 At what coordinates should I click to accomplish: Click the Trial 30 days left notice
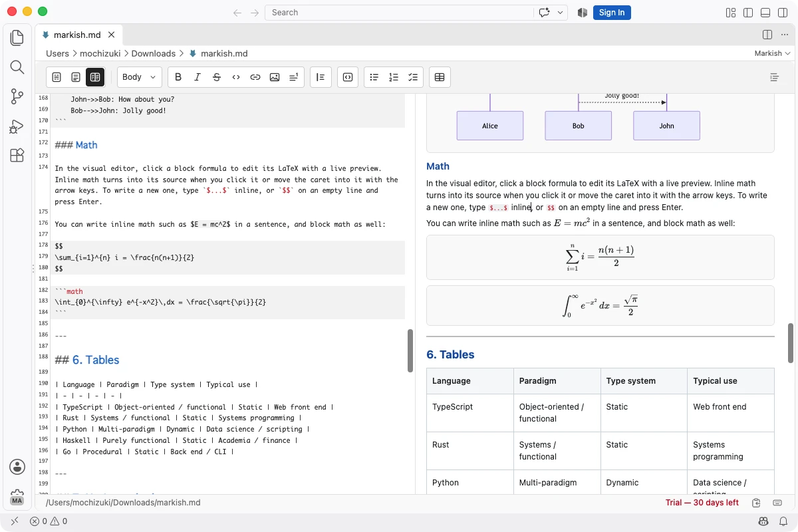[x=702, y=503]
